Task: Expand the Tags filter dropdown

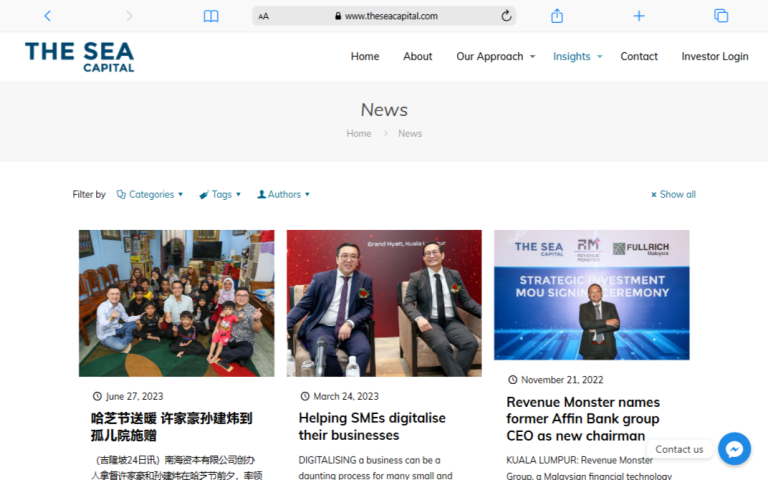Action: [220, 194]
